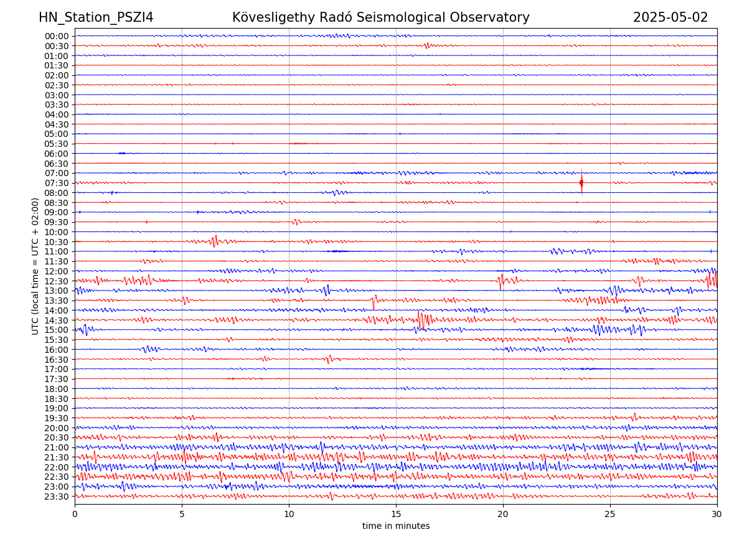Click the large red spike on 07:30 trace

tap(581, 182)
